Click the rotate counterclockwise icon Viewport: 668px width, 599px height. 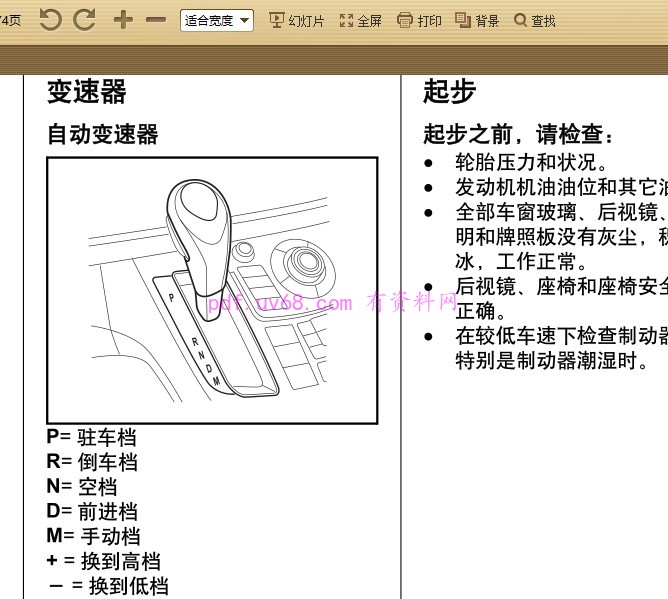(50, 20)
